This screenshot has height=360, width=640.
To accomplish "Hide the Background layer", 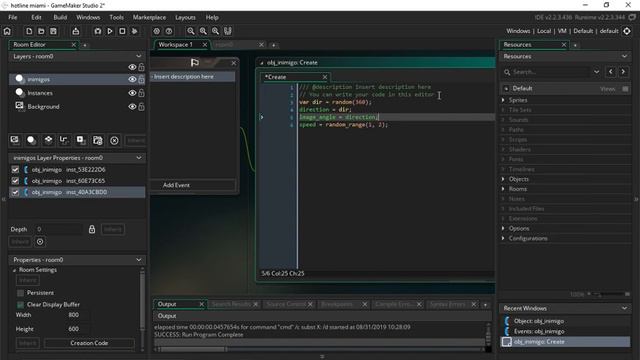I will [x=132, y=107].
